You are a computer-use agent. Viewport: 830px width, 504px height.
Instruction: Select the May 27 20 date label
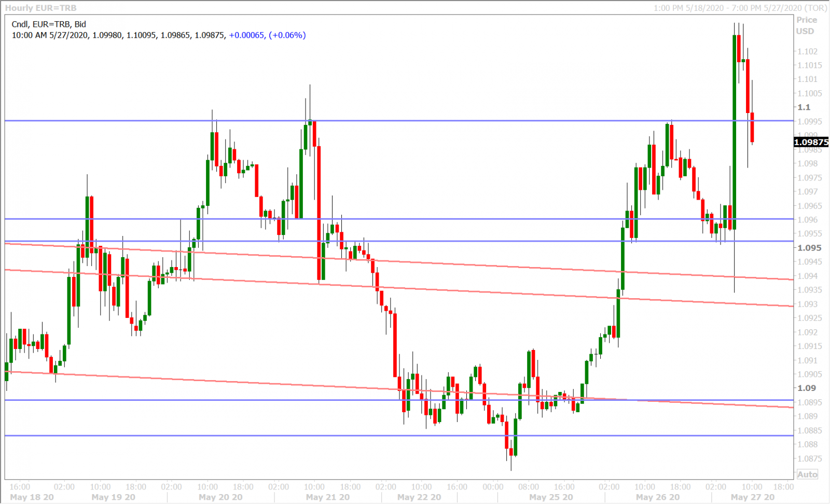pyautogui.click(x=752, y=497)
